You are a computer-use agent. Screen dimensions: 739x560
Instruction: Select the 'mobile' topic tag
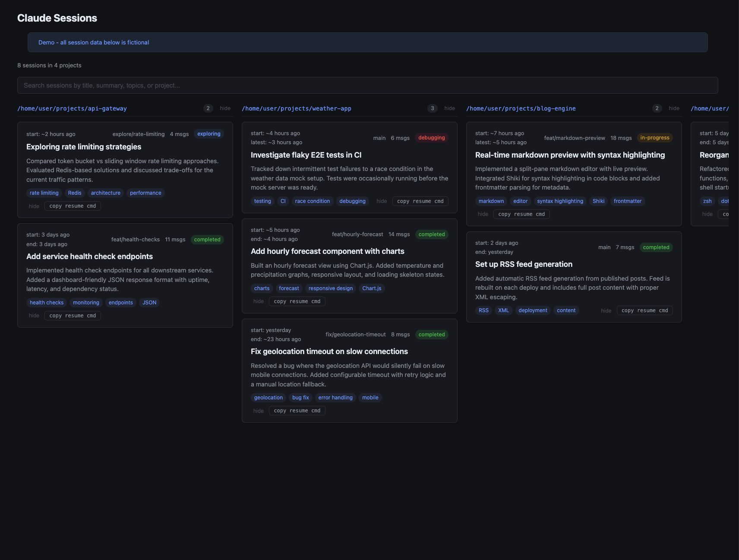pos(370,398)
